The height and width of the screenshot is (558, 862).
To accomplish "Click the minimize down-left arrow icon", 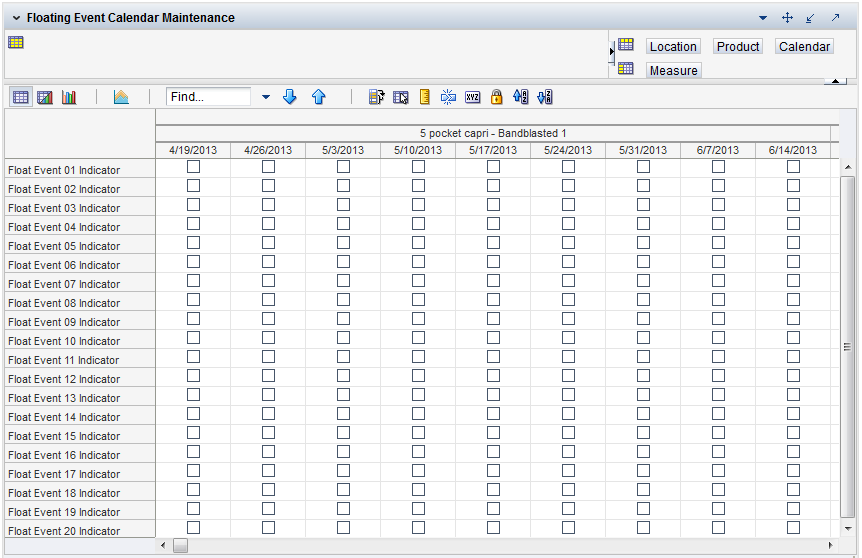I will 810,18.
